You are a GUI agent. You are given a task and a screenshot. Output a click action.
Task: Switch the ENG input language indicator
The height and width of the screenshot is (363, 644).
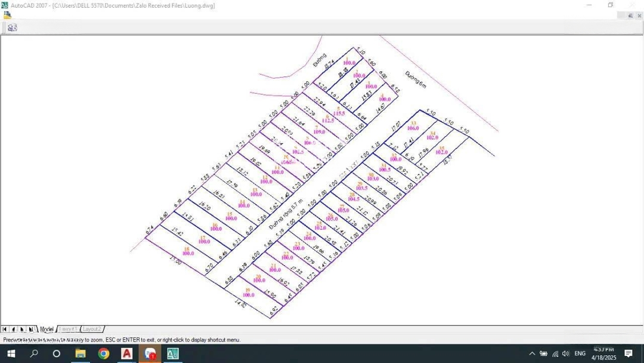[580, 353]
